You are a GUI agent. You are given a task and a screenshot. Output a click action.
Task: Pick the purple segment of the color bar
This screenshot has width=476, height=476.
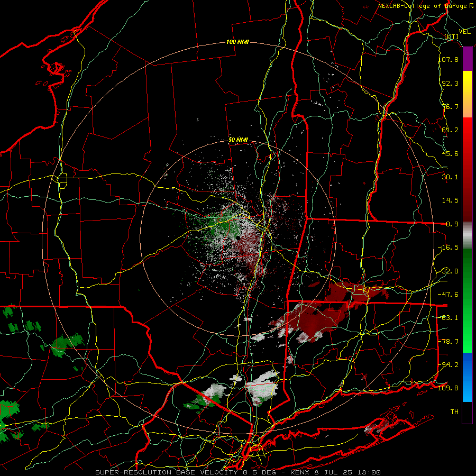point(467,59)
